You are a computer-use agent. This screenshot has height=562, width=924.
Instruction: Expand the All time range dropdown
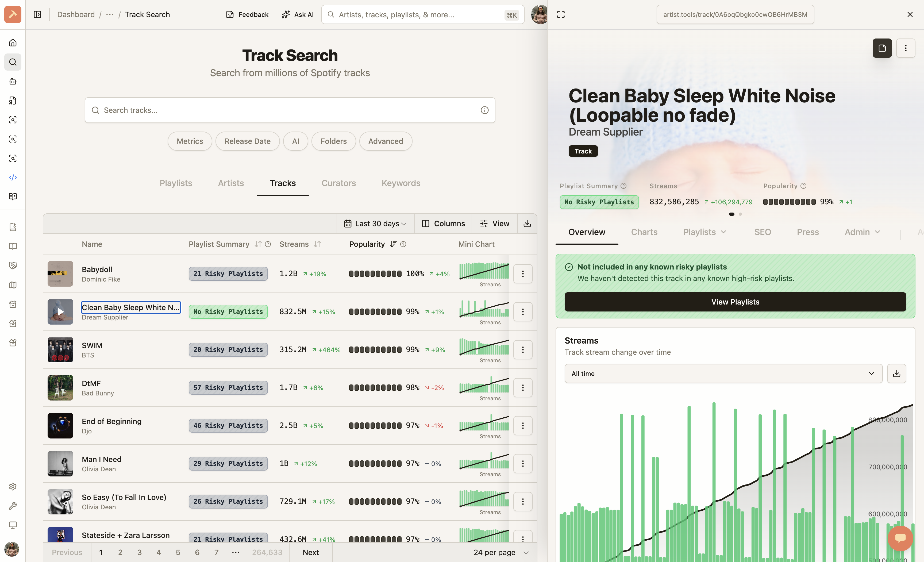click(x=723, y=374)
